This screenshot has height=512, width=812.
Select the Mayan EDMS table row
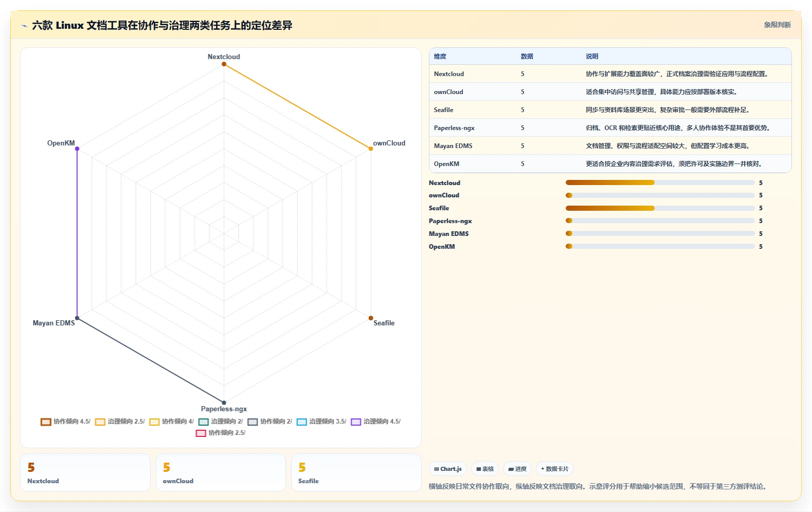[x=610, y=145]
